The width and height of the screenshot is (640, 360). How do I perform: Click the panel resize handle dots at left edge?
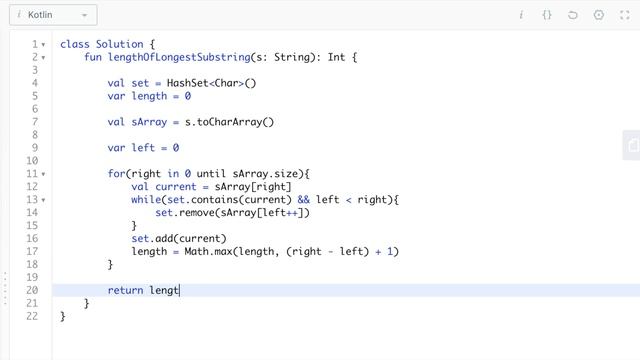[x=5, y=289]
